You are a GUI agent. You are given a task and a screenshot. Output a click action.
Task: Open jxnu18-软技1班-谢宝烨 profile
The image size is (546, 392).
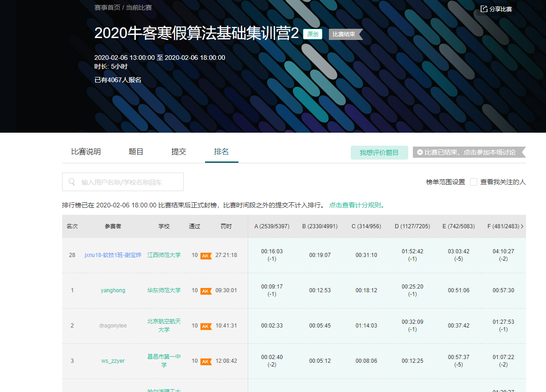(113, 255)
